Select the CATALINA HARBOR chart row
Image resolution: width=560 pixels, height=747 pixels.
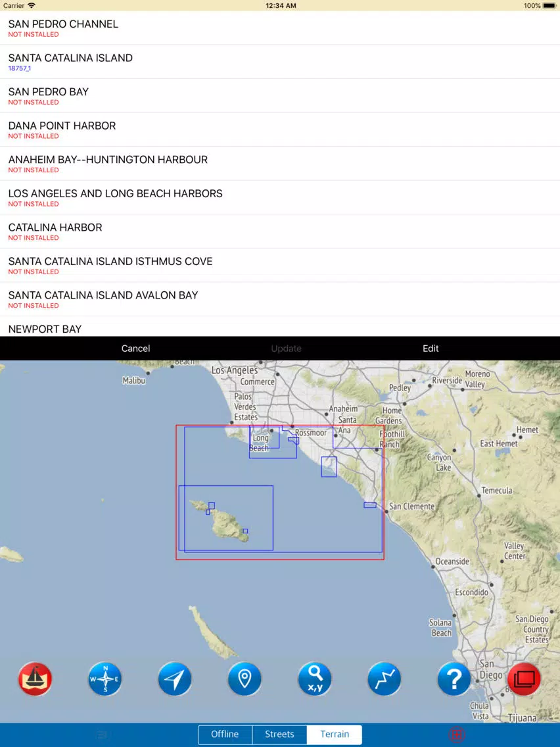tap(280, 231)
